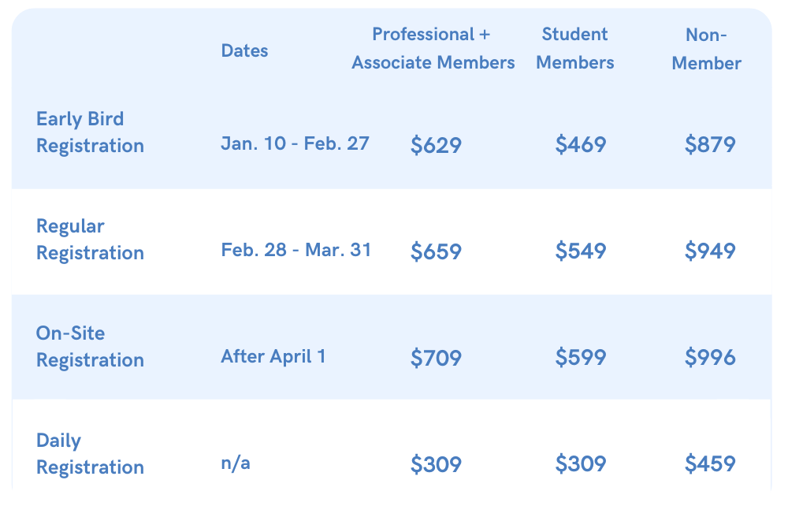The image size is (788, 532).
Task: Click the $709 on-site member price
Action: tap(436, 358)
